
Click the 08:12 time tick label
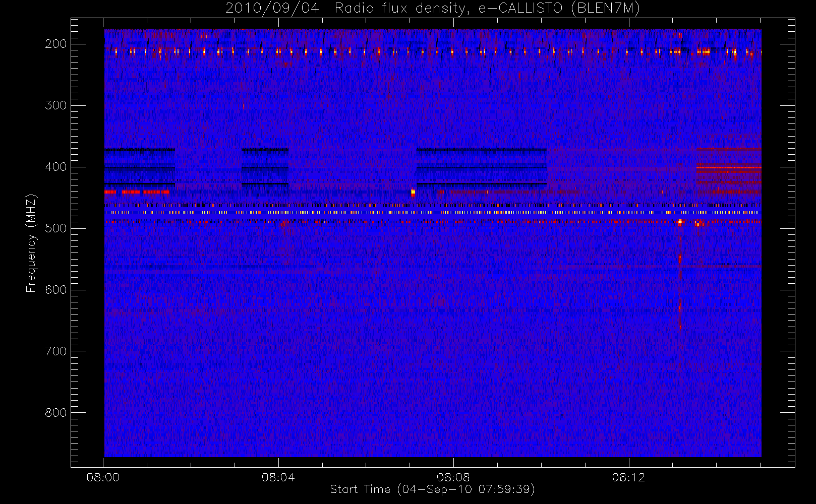pos(628,477)
